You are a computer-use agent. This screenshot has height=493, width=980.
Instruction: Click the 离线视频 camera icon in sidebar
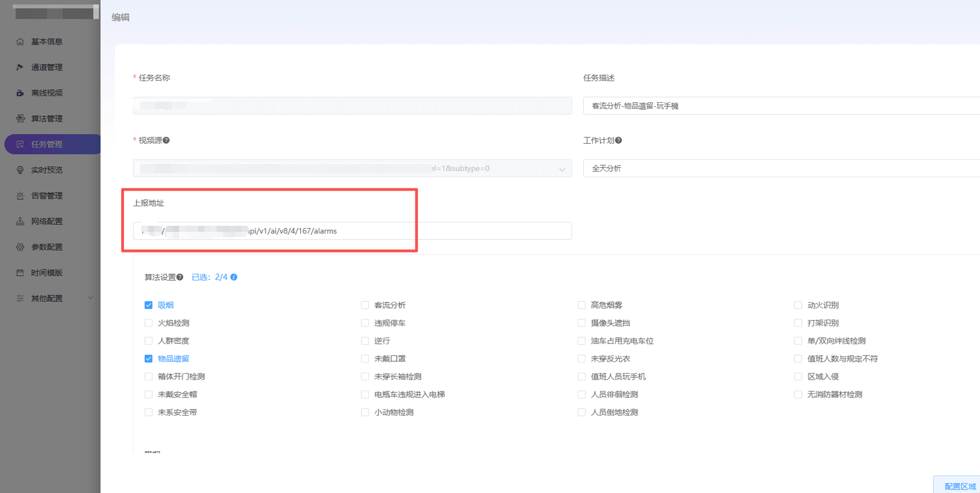[20, 93]
